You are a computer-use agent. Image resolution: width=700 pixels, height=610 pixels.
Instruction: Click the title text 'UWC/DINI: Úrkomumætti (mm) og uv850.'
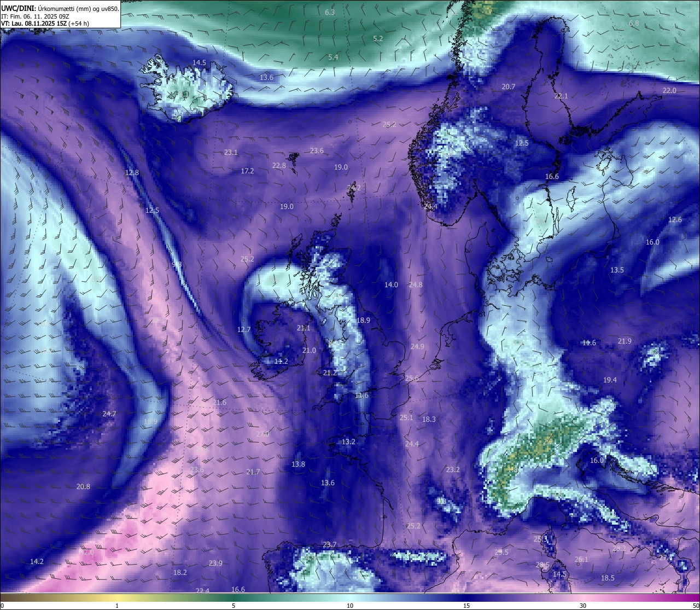click(x=60, y=8)
